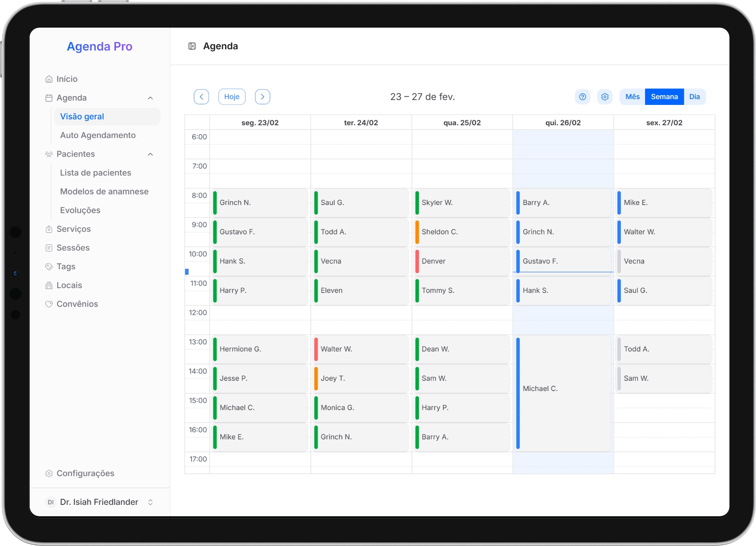Screen dimensions: 756x546
Task: Collapse the Agenda sidebar section
Action: (x=150, y=98)
